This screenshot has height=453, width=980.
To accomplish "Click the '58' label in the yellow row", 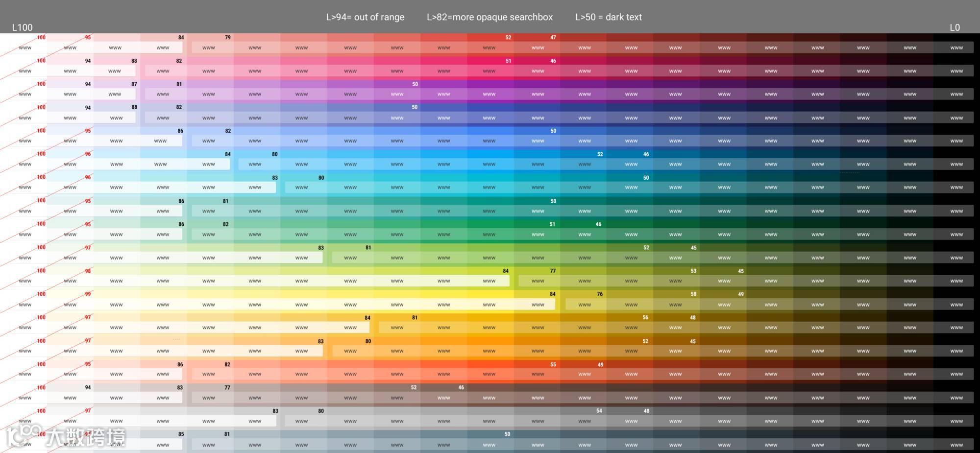I will tap(693, 294).
